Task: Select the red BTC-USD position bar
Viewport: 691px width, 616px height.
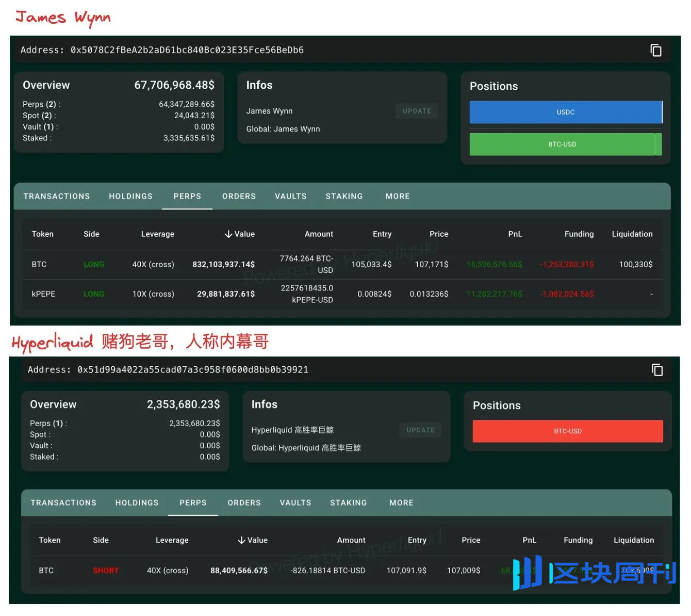Action: pyautogui.click(x=568, y=431)
